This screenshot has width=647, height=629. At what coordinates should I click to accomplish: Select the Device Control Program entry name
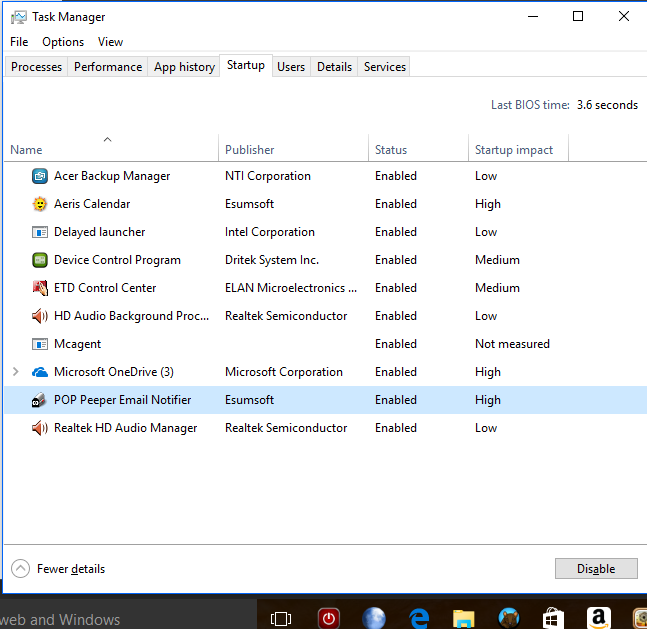pyautogui.click(x=117, y=260)
